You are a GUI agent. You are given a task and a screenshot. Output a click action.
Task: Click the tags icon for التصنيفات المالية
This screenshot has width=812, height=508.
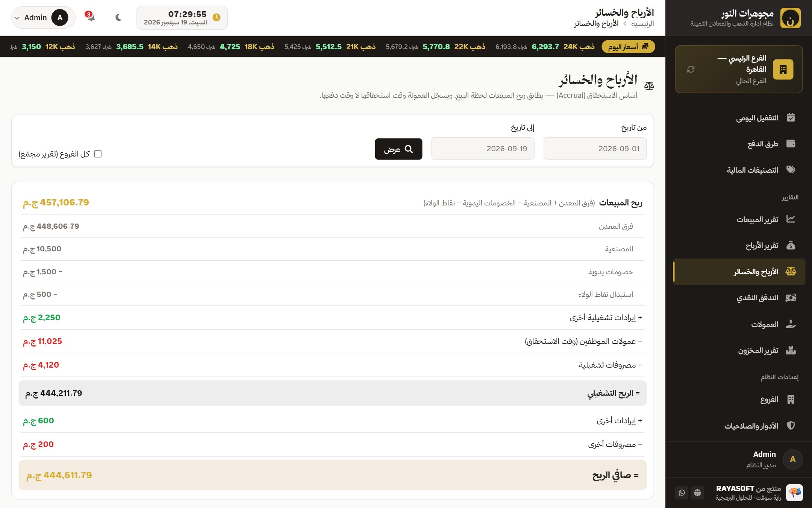(791, 170)
